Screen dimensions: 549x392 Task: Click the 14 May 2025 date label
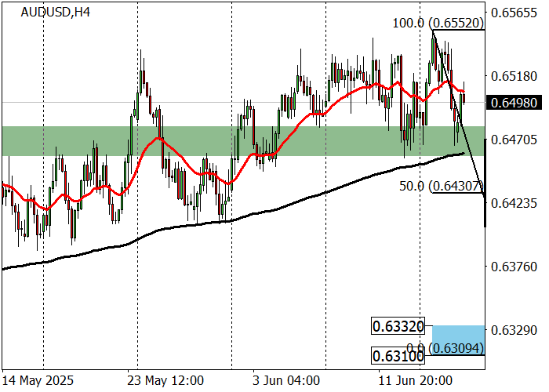[38, 380]
